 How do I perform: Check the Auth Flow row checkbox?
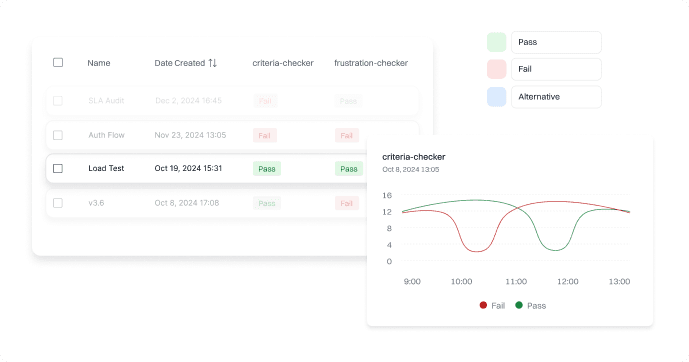58,135
